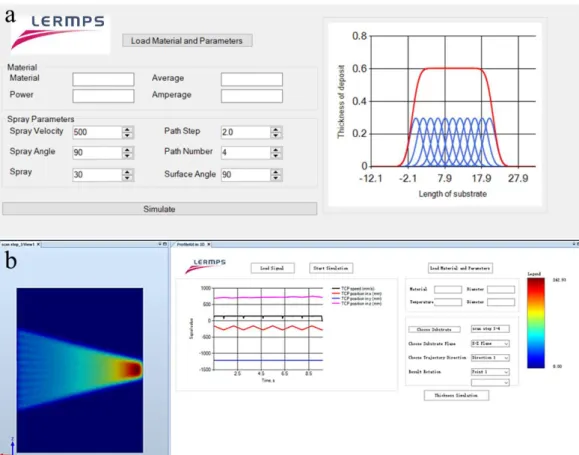Decrease Spray Velocity with down arrow
The height and width of the screenshot is (455, 579).
128,136
